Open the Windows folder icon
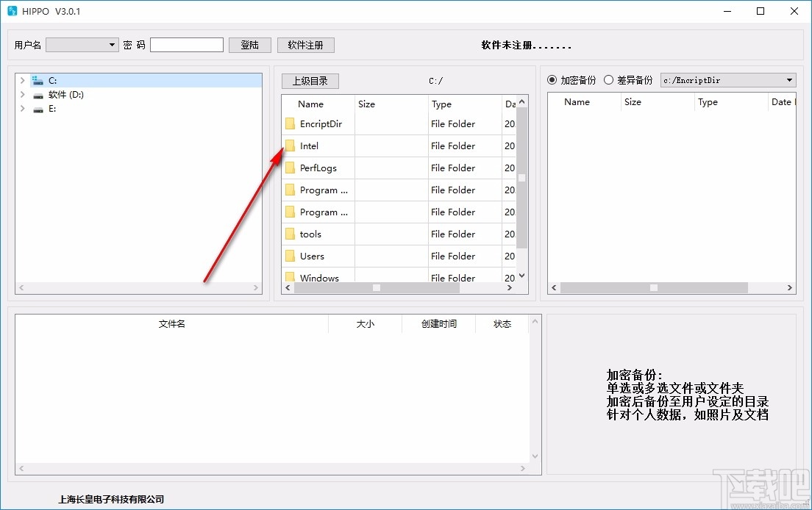The width and height of the screenshot is (812, 510). coord(290,277)
